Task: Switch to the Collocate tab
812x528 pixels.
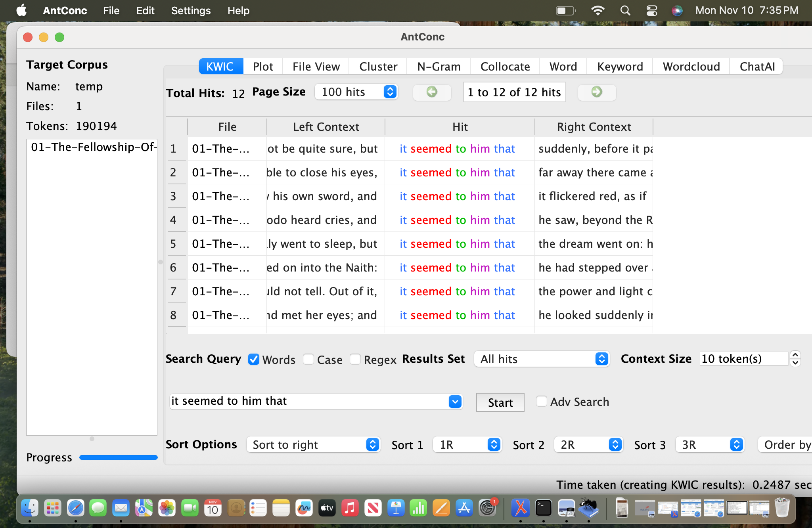Action: click(504, 66)
